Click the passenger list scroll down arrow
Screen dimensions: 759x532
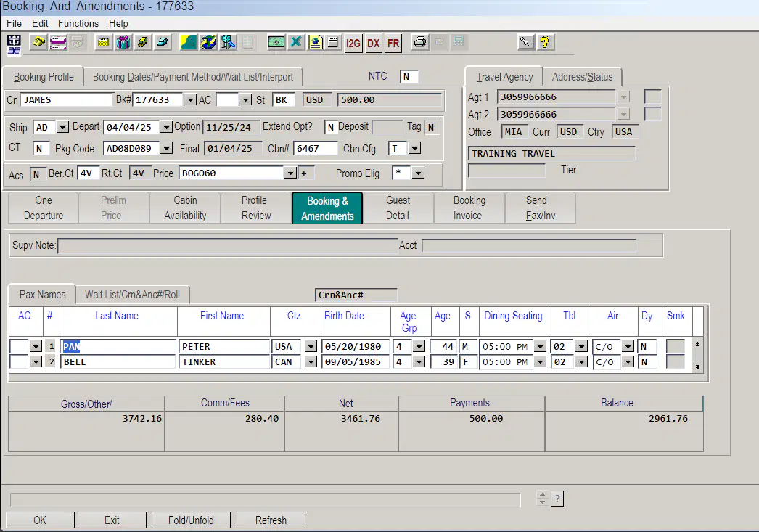[697, 367]
